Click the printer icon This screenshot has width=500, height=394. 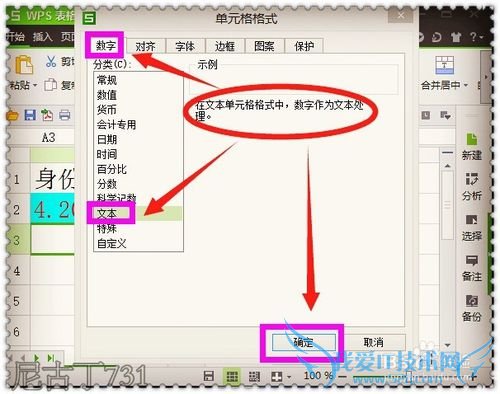tap(64, 115)
